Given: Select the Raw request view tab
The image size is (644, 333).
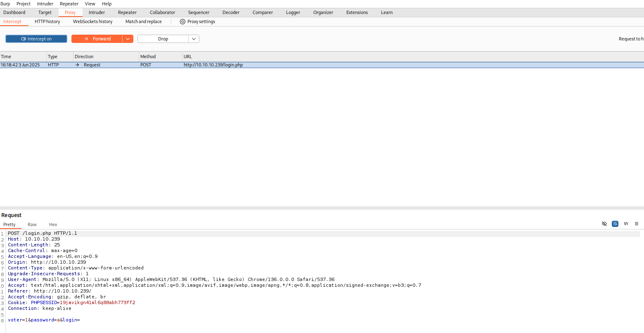Looking at the screenshot, I should click(32, 224).
